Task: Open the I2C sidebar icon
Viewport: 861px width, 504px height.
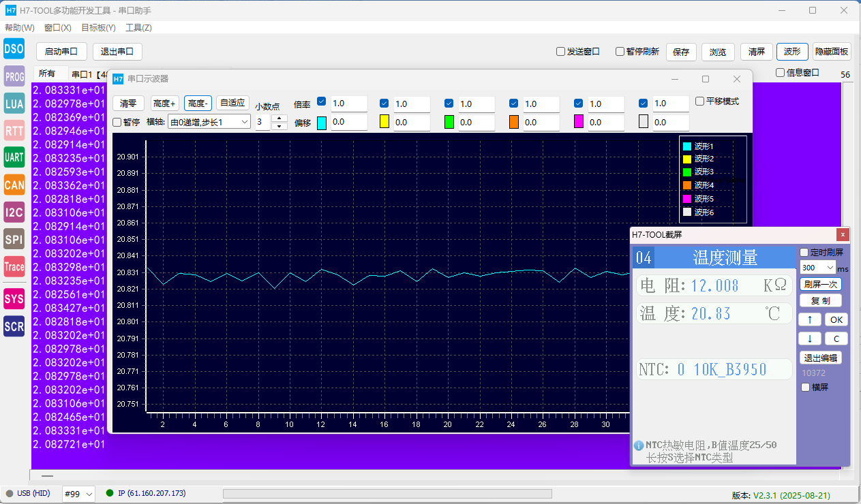Action: point(14,212)
